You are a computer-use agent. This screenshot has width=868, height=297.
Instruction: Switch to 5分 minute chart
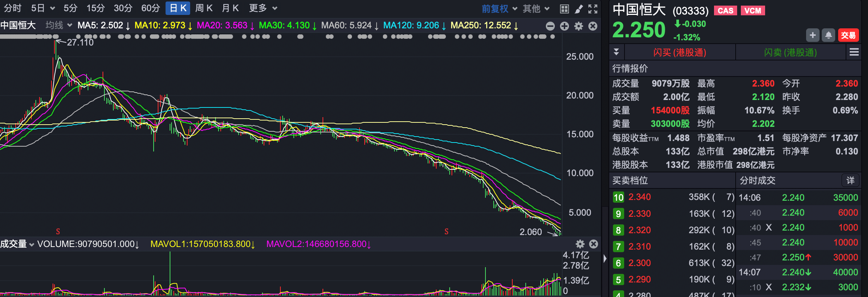[x=70, y=8]
